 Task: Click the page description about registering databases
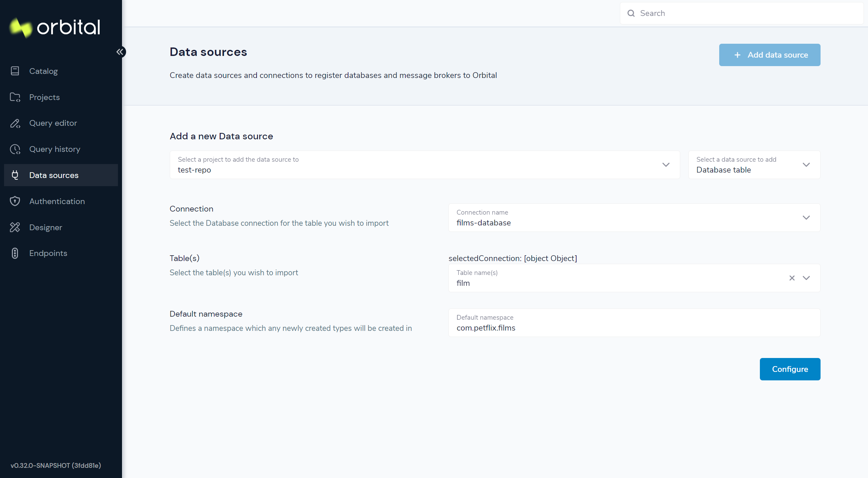[x=333, y=75]
